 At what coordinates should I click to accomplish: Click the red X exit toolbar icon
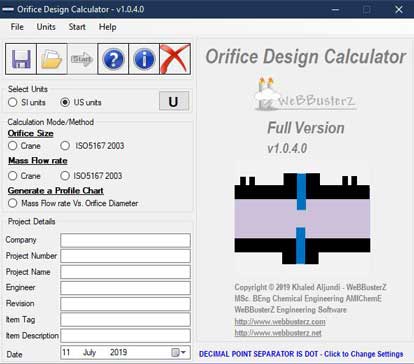(x=175, y=59)
